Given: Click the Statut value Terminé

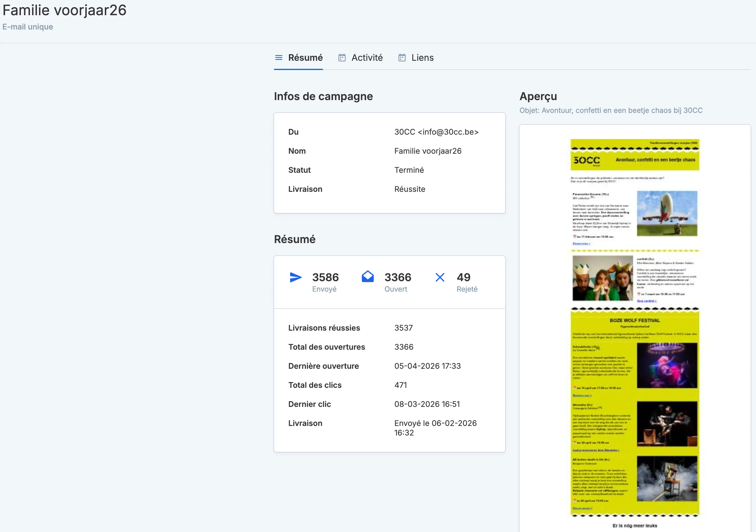Looking at the screenshot, I should (x=409, y=170).
